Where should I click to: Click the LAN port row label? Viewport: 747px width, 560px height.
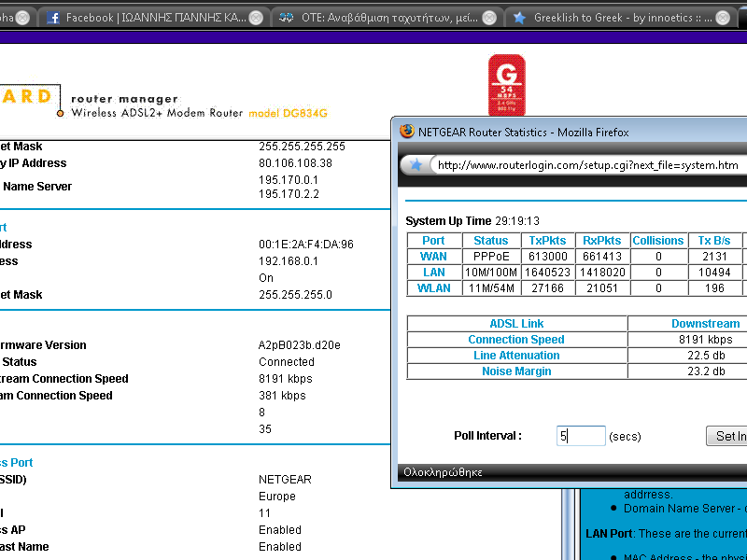434,272
